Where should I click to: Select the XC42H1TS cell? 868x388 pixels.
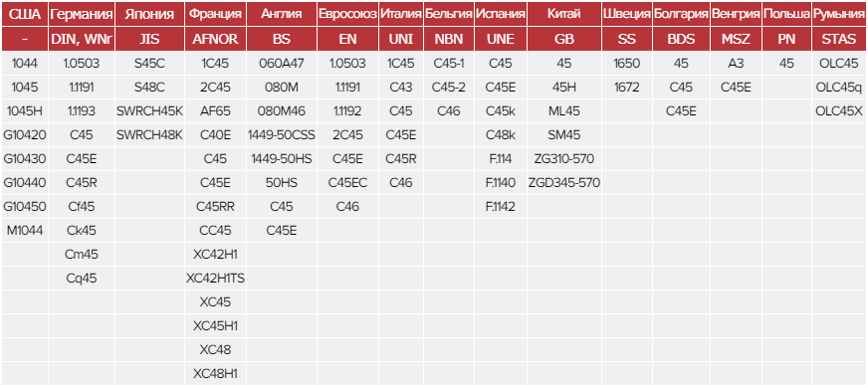click(x=215, y=279)
